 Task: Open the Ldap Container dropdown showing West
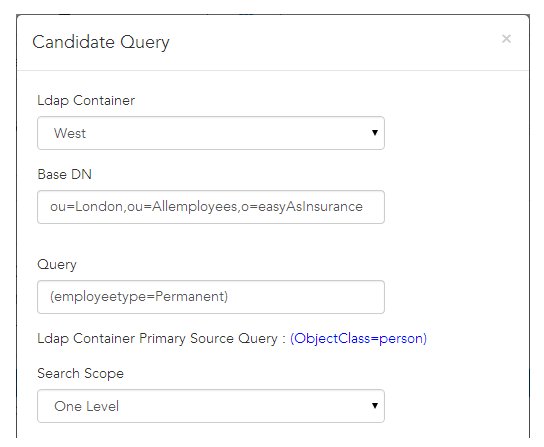(211, 133)
